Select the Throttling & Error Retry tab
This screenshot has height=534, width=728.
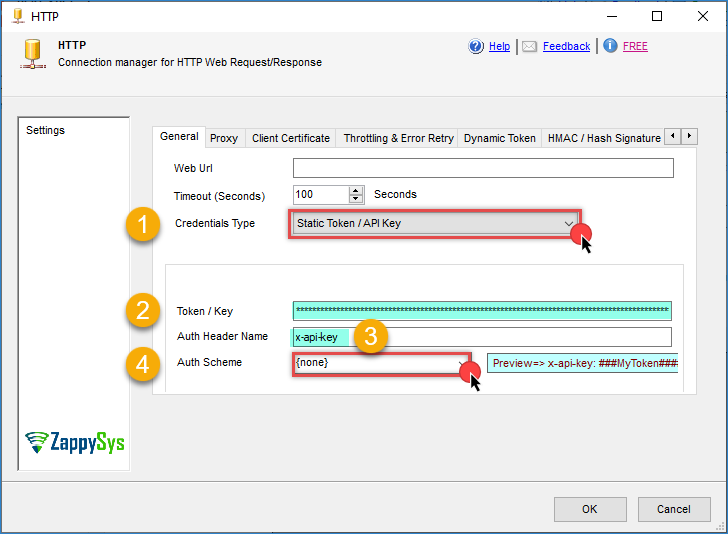tap(398, 138)
